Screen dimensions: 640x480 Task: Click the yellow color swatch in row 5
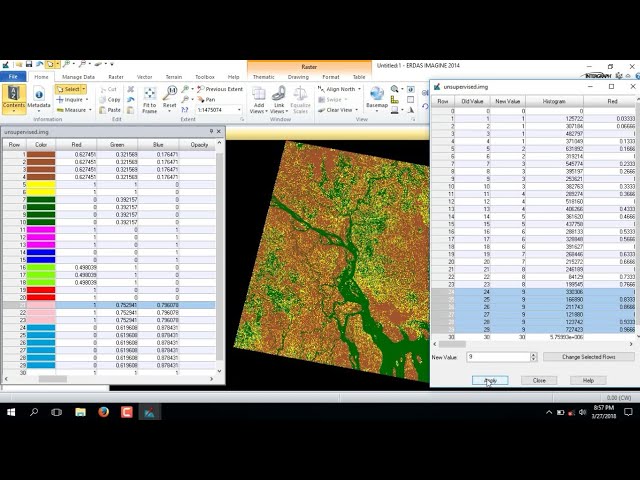(41, 184)
